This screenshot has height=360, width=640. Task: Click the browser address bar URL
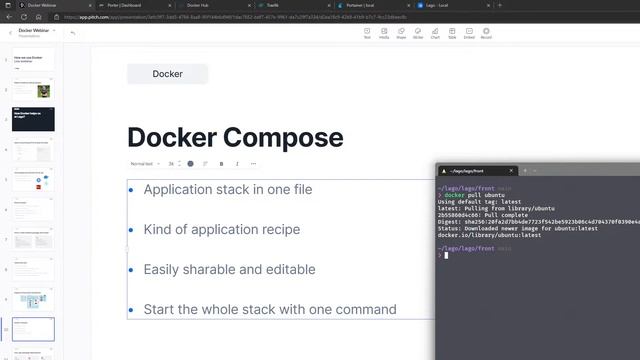[235, 17]
